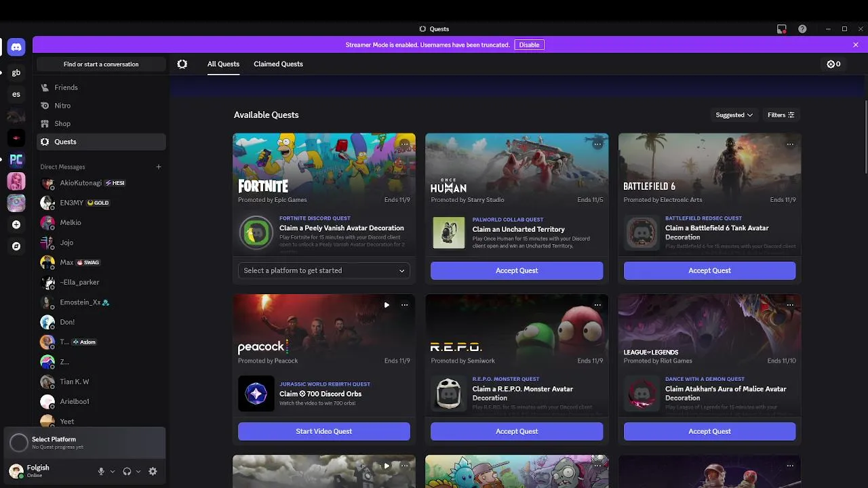Viewport: 868px width, 488px height.
Task: Open microphone input options chevron
Action: click(113, 471)
